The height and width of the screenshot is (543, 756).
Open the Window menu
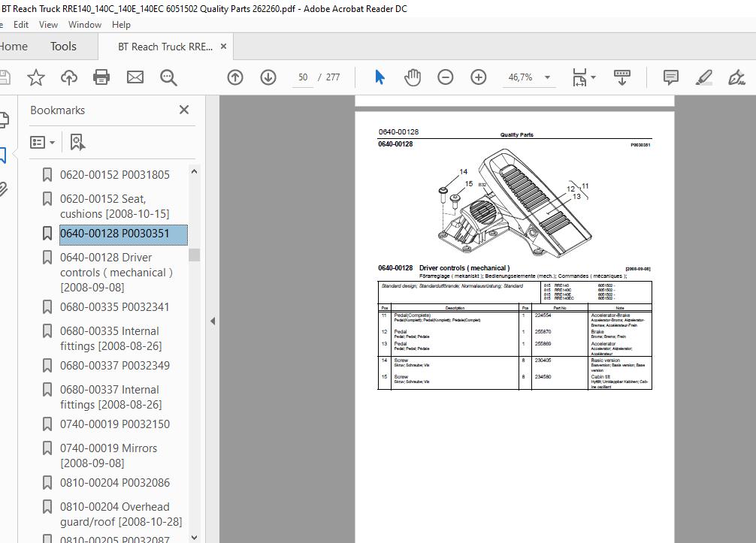[85, 25]
